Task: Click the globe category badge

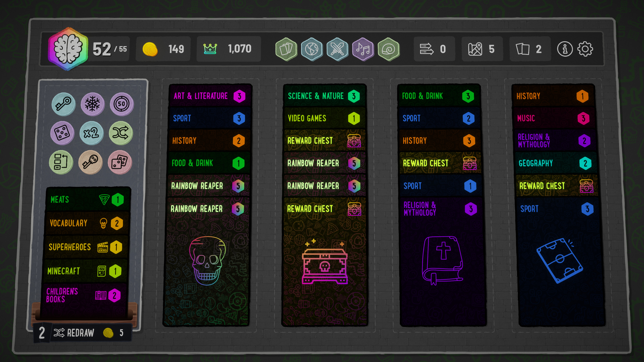Action: coord(312,49)
